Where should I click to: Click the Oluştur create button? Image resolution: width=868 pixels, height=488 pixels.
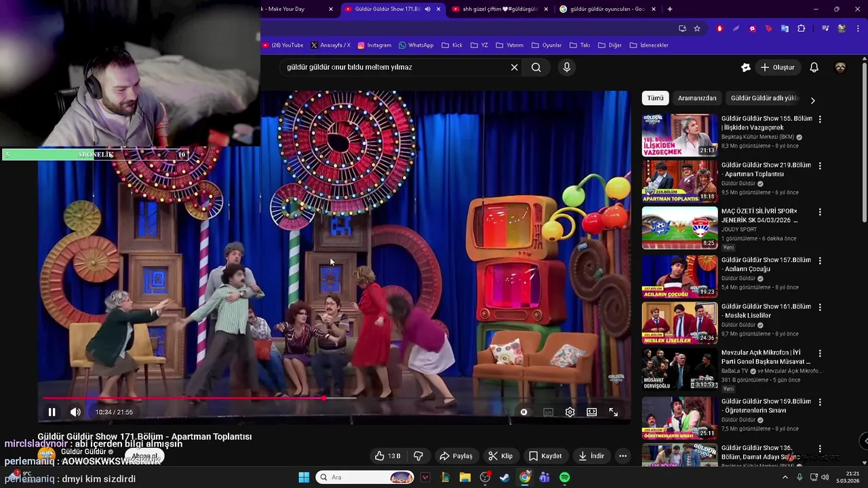777,67
